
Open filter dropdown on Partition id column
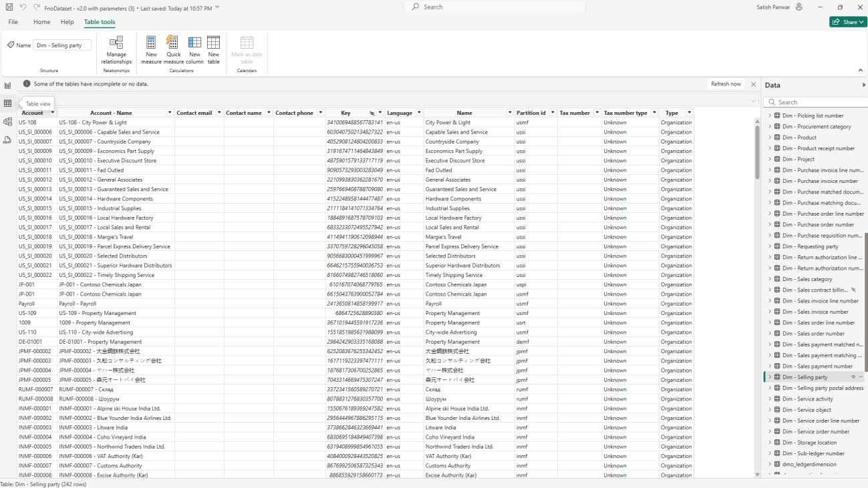pos(553,113)
